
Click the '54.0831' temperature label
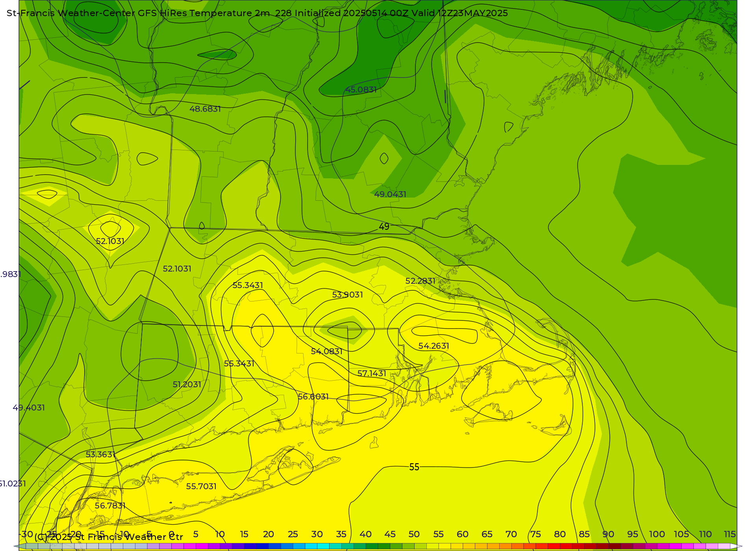(x=326, y=351)
